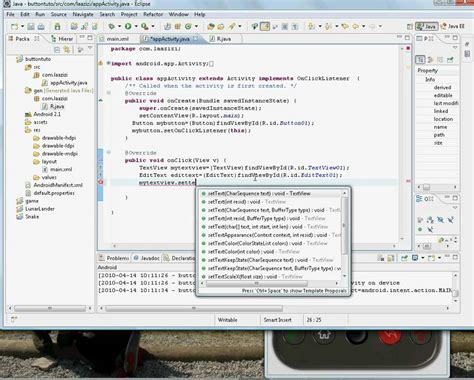
Task: Click the New wizard toolbar icon
Action: pyautogui.click(x=14, y=26)
